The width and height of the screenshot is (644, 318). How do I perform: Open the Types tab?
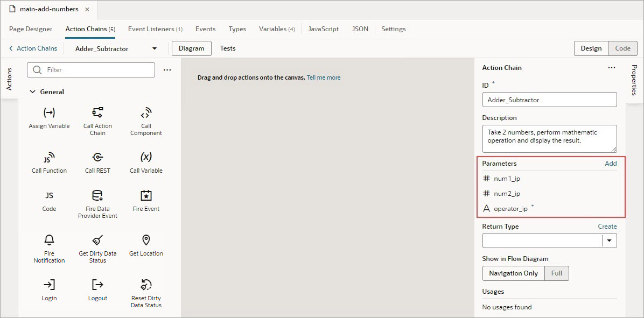pyautogui.click(x=237, y=29)
